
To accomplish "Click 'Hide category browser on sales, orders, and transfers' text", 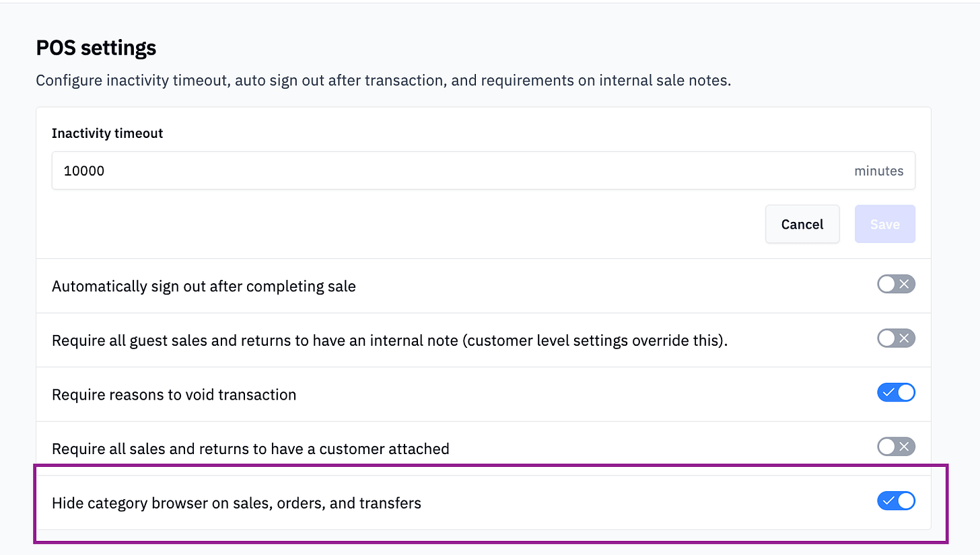I will click(x=236, y=503).
